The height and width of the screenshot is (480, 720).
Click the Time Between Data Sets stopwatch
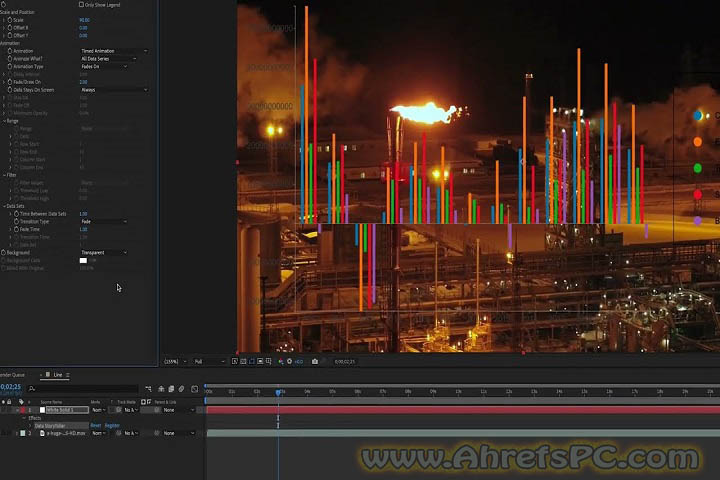[x=16, y=214]
